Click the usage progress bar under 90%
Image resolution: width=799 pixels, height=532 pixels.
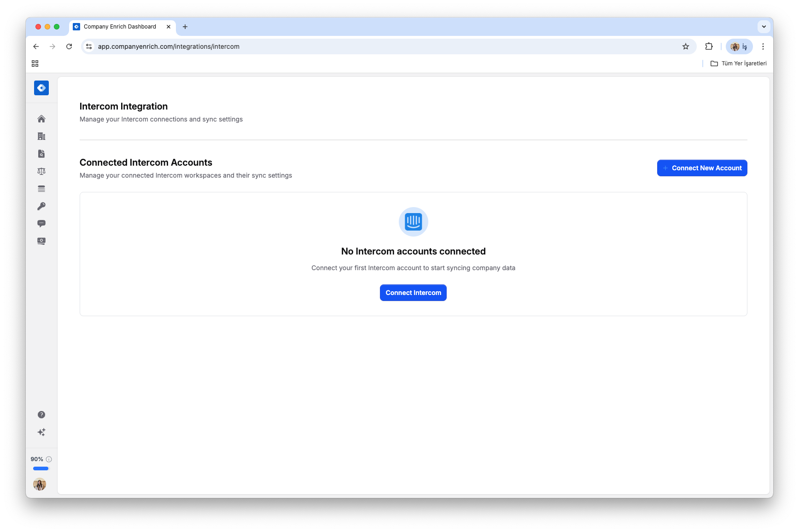pyautogui.click(x=41, y=468)
